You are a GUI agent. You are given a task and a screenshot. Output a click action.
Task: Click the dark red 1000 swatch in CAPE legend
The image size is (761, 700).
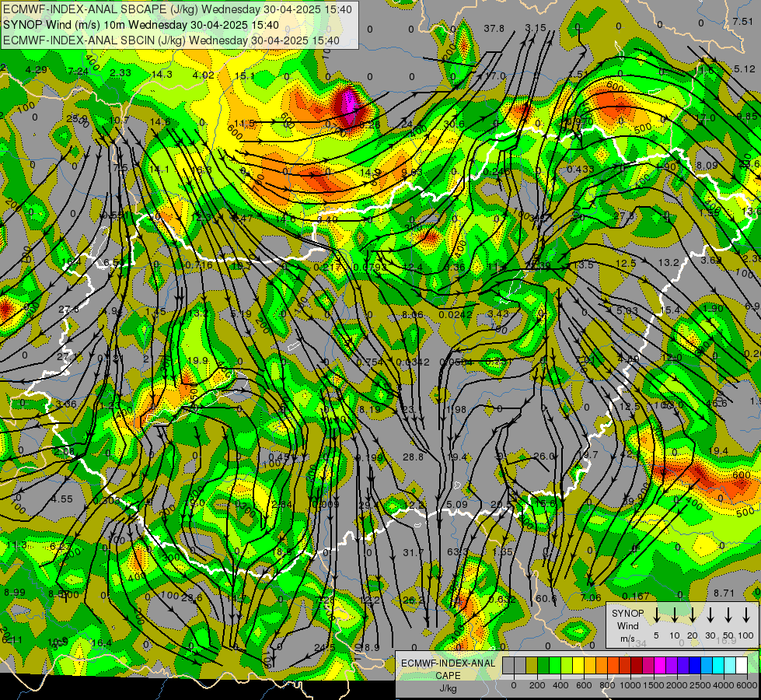click(637, 666)
